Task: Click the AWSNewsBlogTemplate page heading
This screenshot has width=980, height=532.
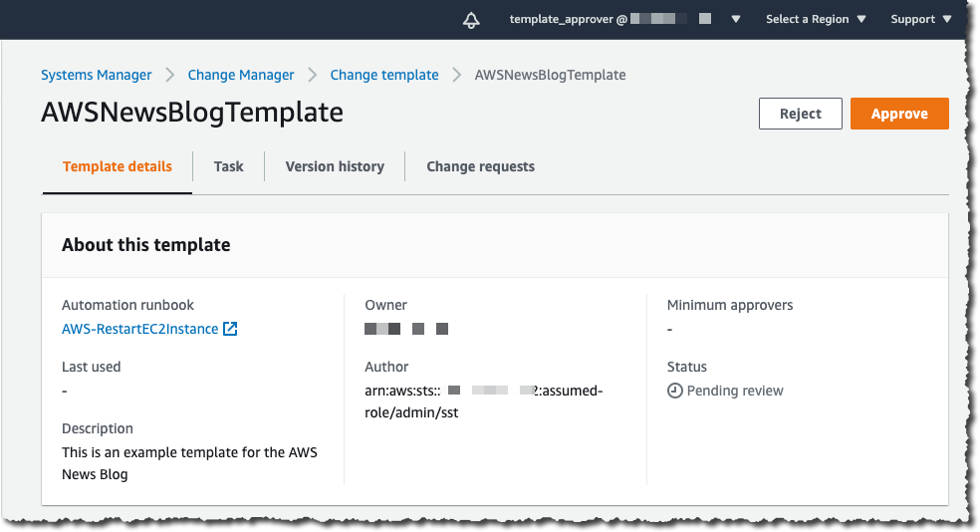Action: [192, 113]
